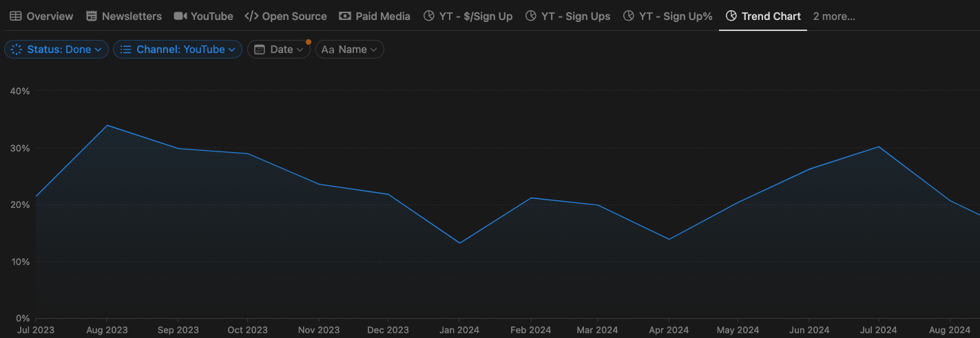Select the YT - $/Sign Up tab

pos(468,16)
